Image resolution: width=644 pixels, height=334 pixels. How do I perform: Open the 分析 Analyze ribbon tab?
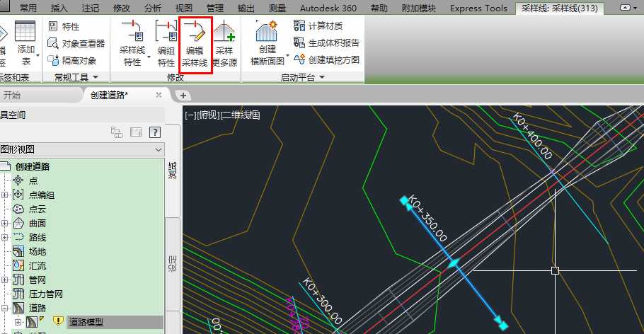153,8
